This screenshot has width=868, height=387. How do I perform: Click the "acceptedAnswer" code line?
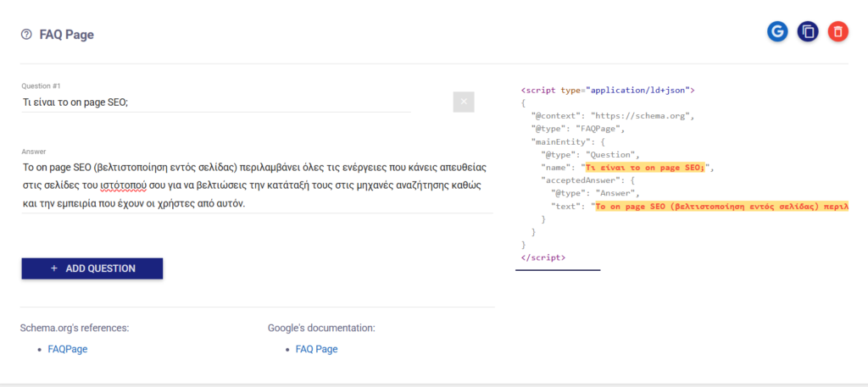pyautogui.click(x=587, y=180)
